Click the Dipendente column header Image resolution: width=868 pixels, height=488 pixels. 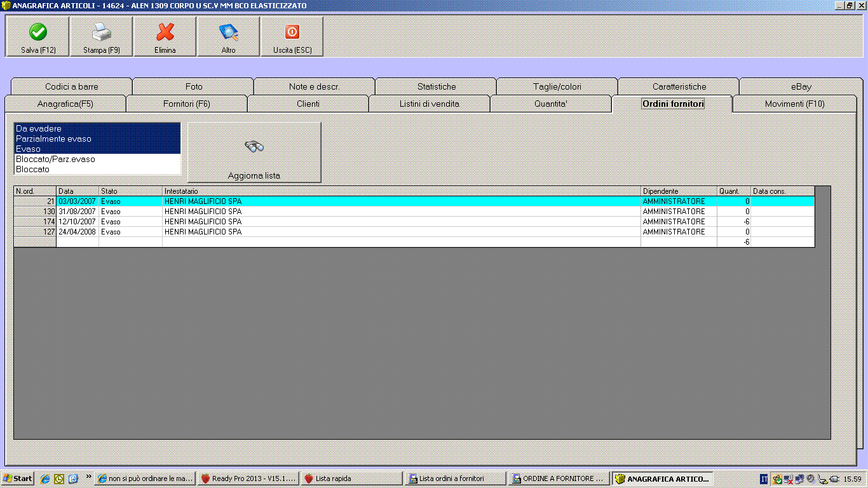(679, 191)
